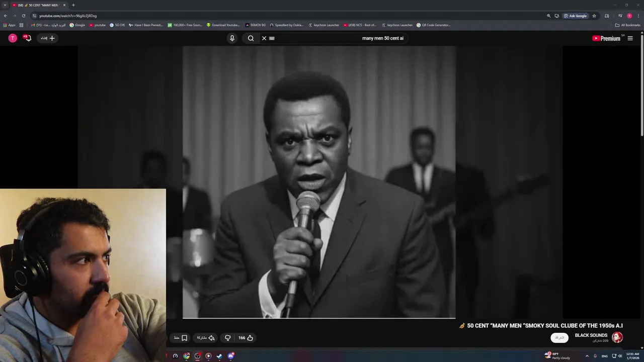Viewport: 644px width, 362px height.
Task: Go back to the previous page
Action: [6, 16]
